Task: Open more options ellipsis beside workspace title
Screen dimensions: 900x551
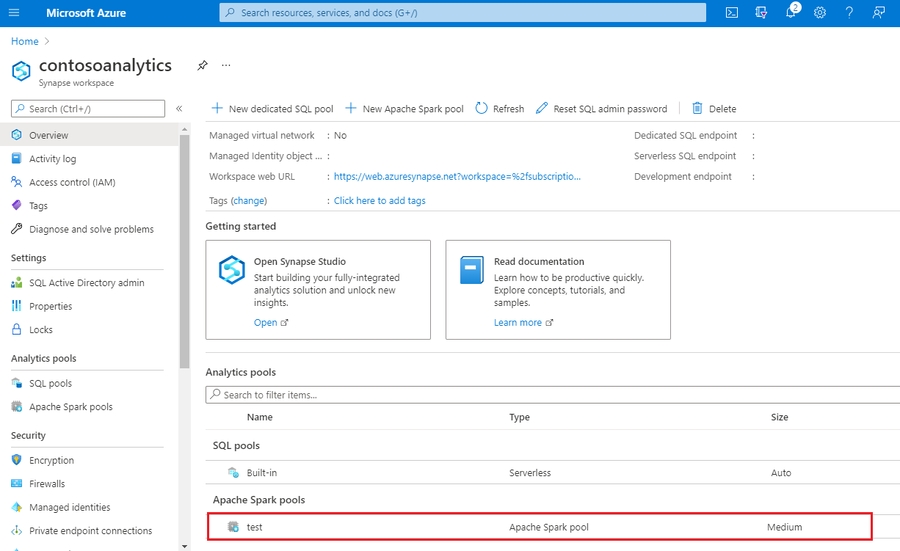Action: pos(226,66)
